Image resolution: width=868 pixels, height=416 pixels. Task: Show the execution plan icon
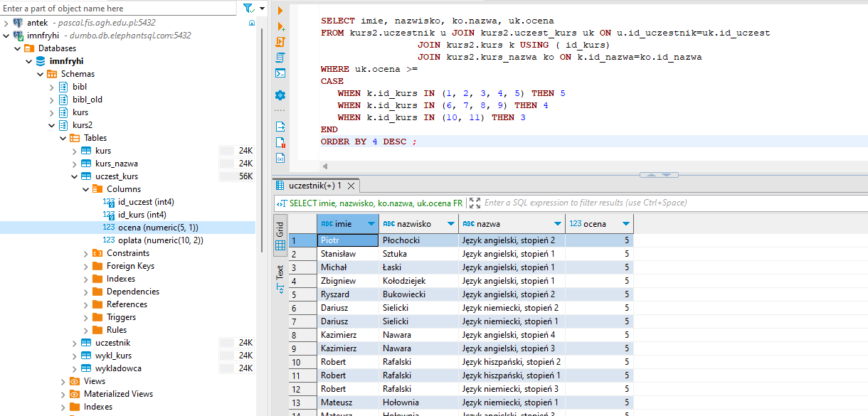(x=280, y=58)
